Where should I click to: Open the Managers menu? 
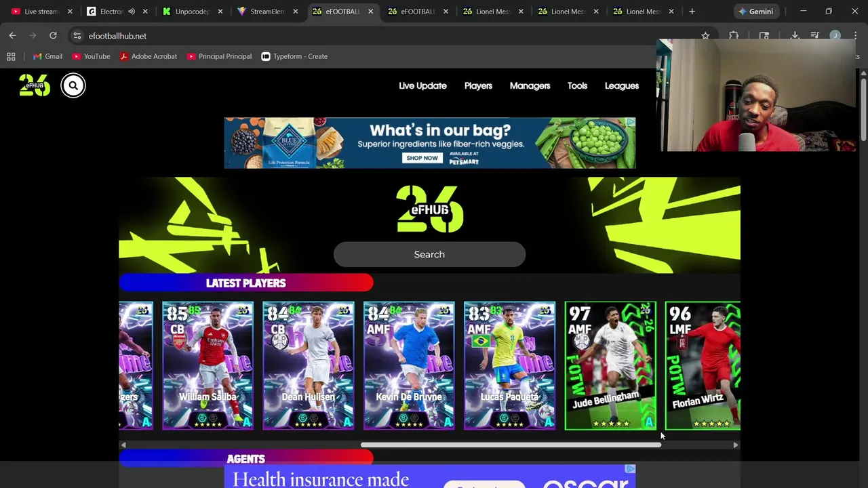pyautogui.click(x=530, y=85)
